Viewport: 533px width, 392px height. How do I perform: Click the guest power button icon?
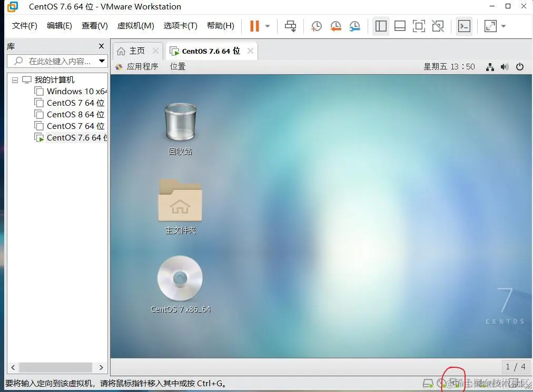click(x=520, y=67)
